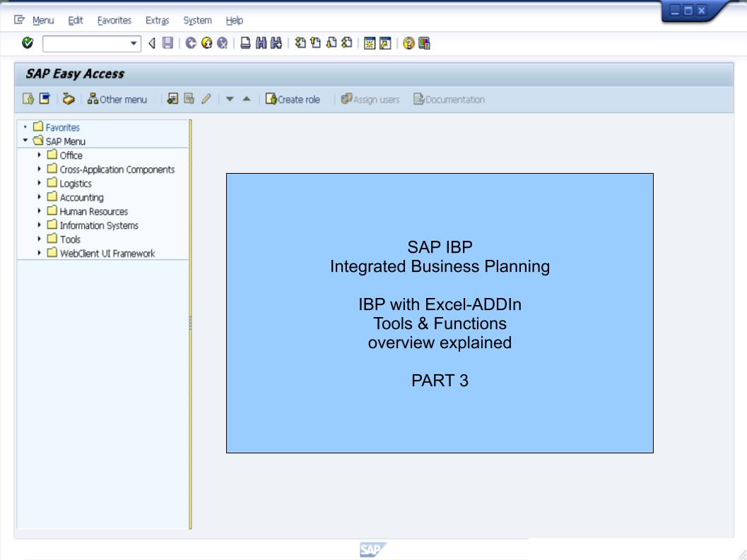Open the command field dropdown arrow
The height and width of the screenshot is (560, 747).
134,43
